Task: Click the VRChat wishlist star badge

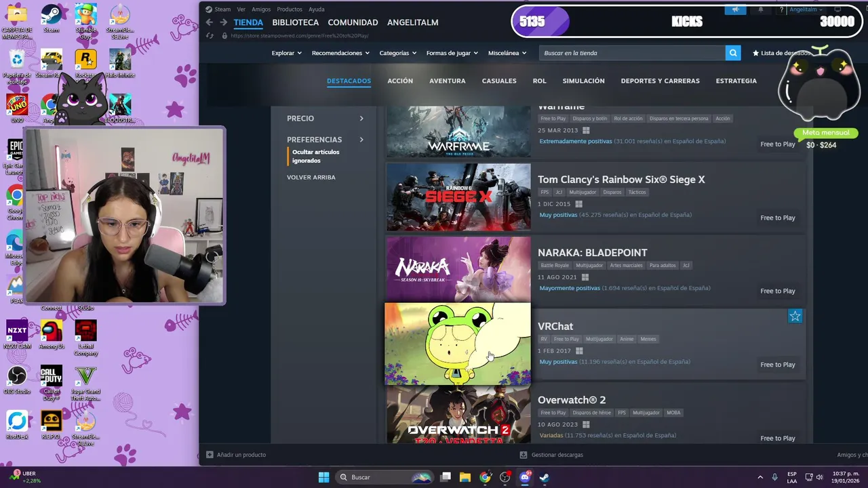Action: point(795,317)
